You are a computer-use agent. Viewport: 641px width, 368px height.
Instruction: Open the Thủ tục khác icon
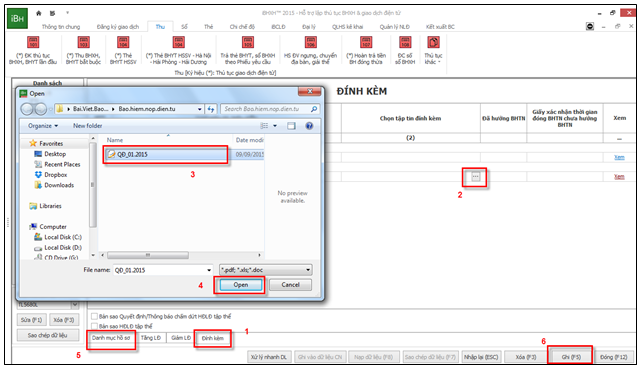433,43
